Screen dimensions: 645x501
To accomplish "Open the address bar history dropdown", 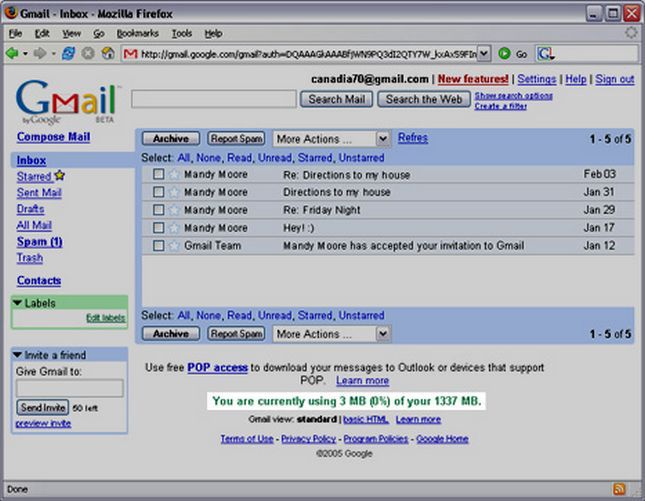I will click(484, 53).
